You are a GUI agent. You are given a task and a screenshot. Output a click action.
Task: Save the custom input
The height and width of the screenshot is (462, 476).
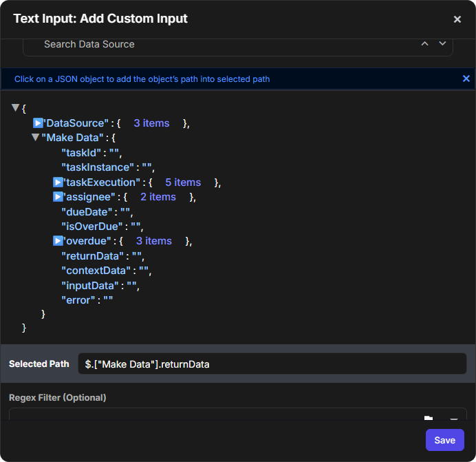pos(445,440)
